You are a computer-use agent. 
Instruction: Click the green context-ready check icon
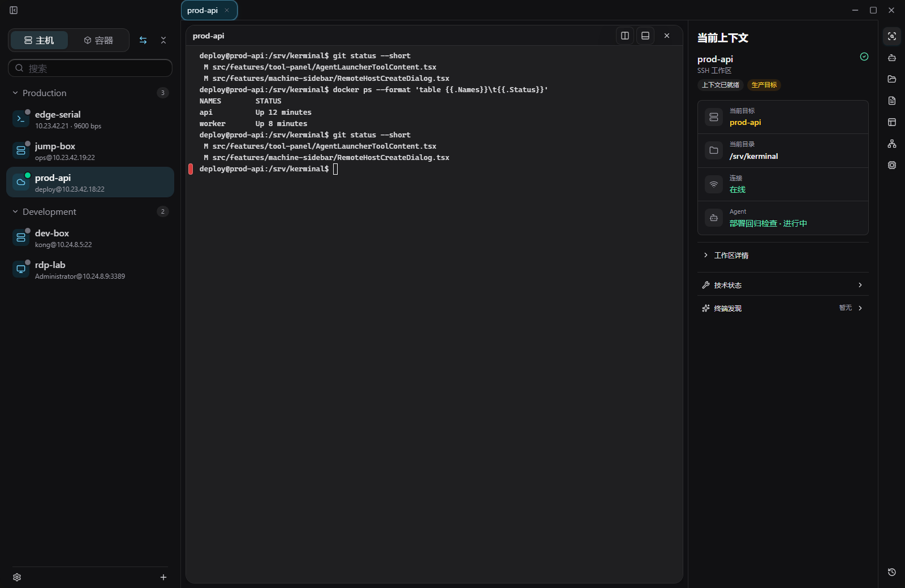tap(864, 57)
